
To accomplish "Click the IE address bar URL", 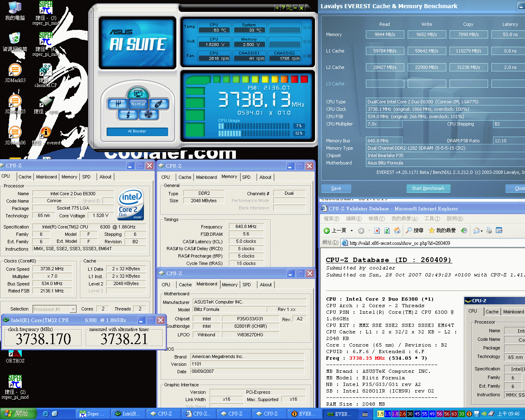I will [400, 243].
